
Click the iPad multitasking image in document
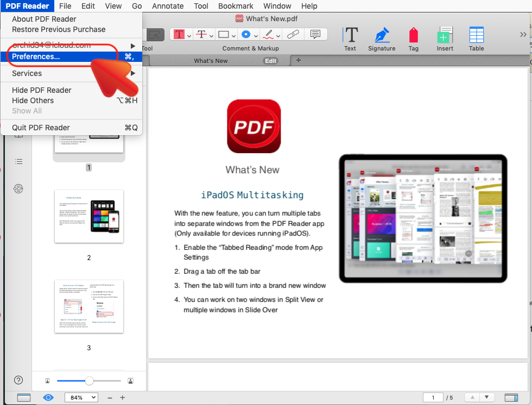pos(423,218)
